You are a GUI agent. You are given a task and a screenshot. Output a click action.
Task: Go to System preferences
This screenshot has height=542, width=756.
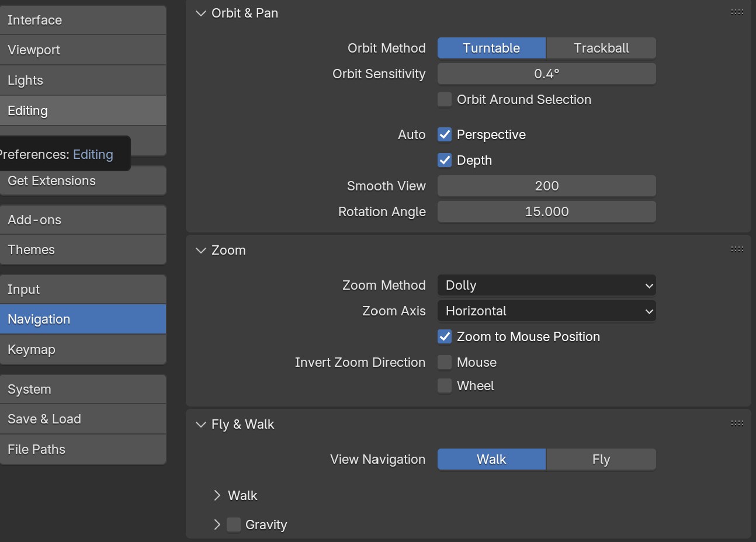(83, 390)
